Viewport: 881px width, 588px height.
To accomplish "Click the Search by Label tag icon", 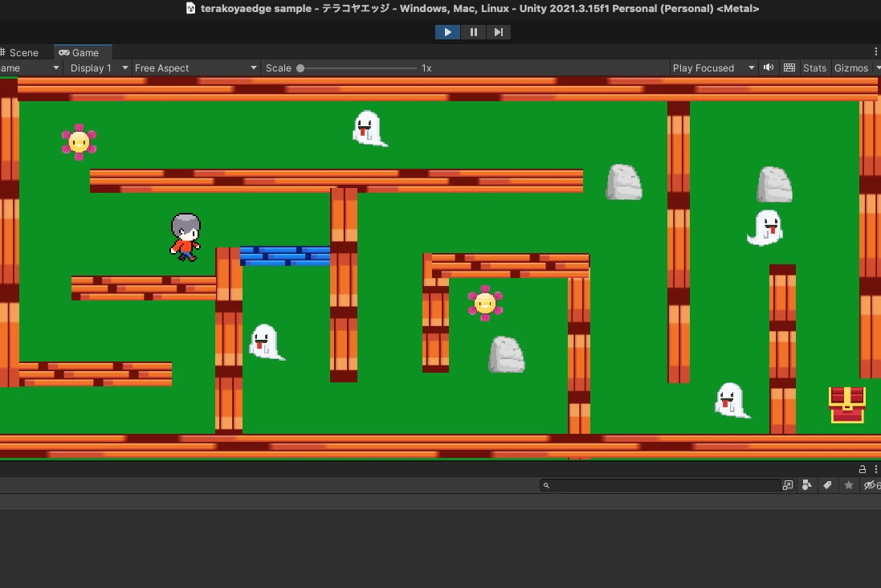I will pos(827,485).
